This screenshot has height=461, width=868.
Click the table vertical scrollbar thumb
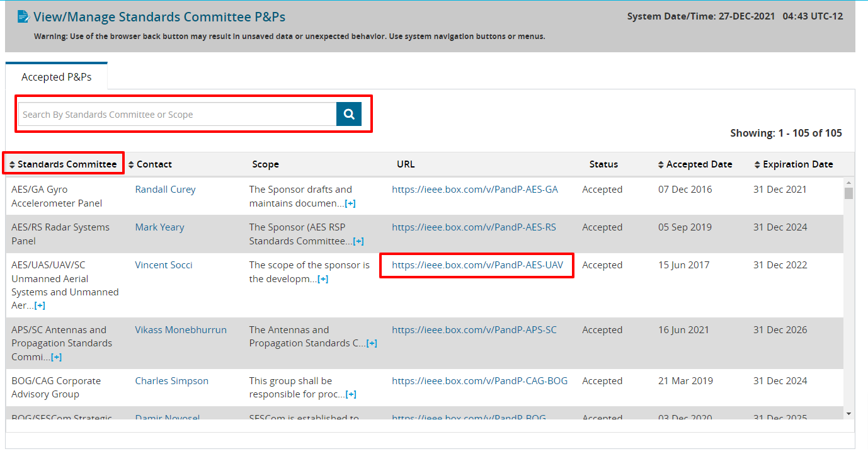click(x=848, y=193)
